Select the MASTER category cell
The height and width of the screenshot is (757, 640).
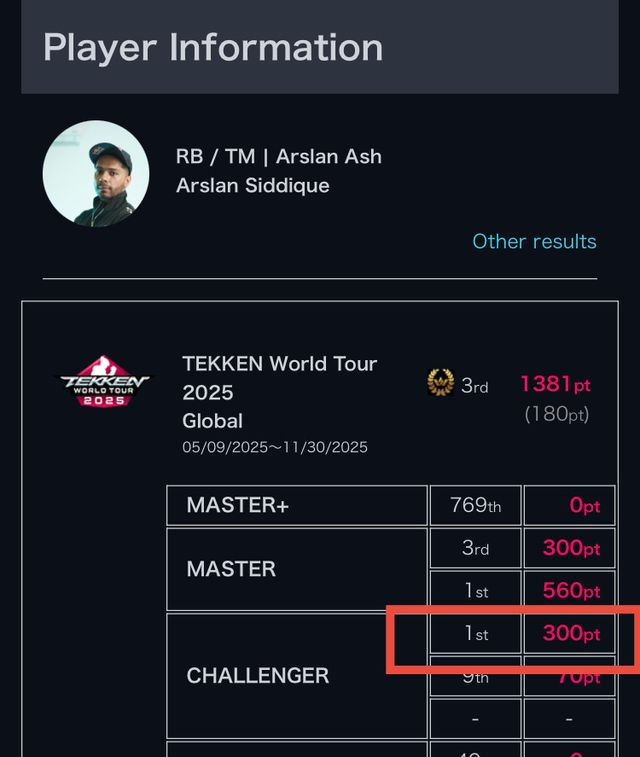click(x=297, y=569)
